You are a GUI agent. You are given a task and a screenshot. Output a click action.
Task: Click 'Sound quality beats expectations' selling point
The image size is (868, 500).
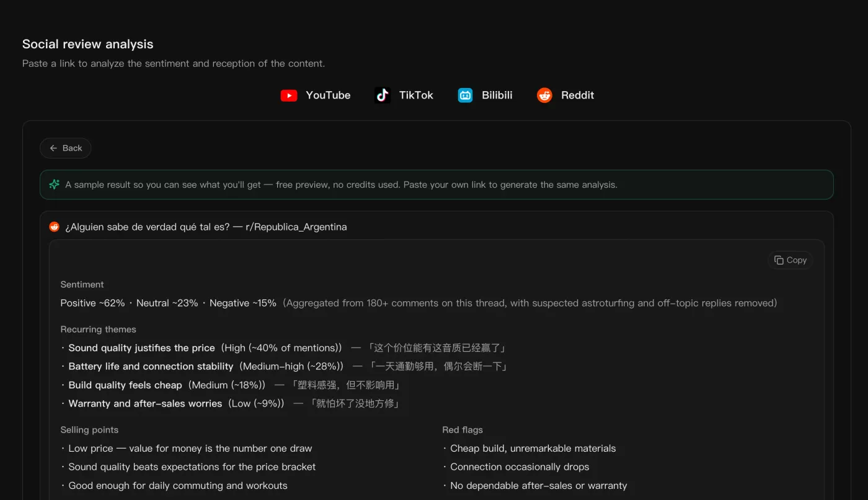pos(192,467)
